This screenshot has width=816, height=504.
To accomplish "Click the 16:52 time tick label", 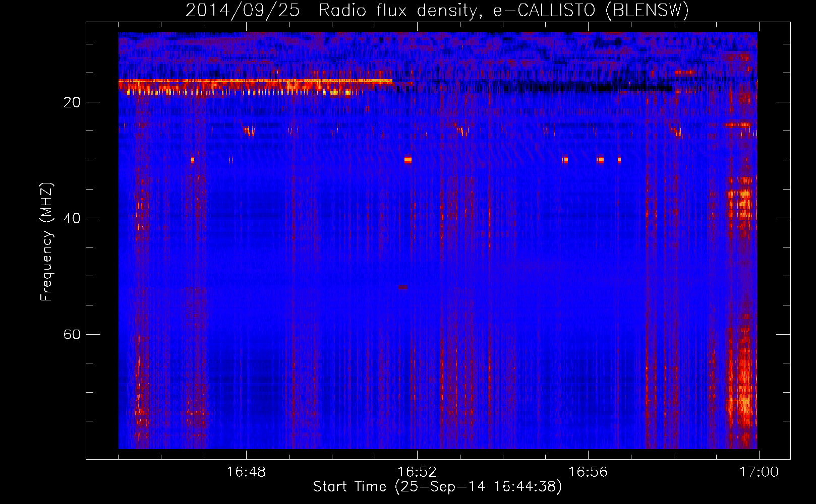I will [417, 472].
